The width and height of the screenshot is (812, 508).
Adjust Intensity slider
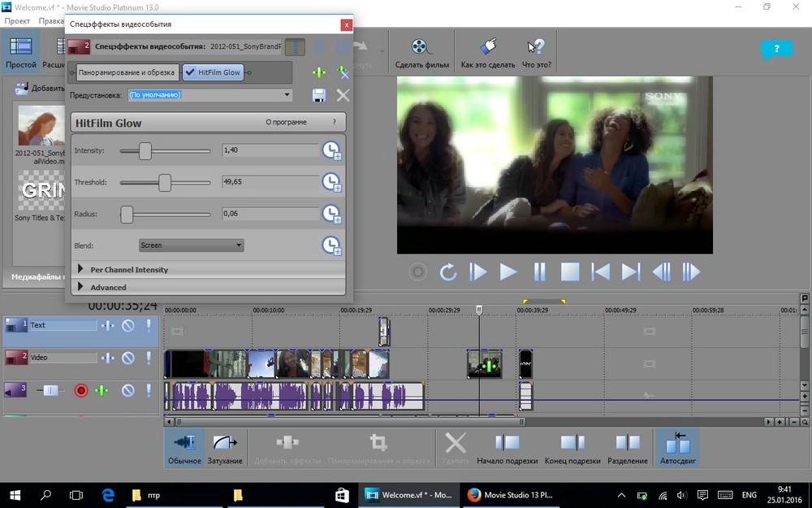(145, 151)
